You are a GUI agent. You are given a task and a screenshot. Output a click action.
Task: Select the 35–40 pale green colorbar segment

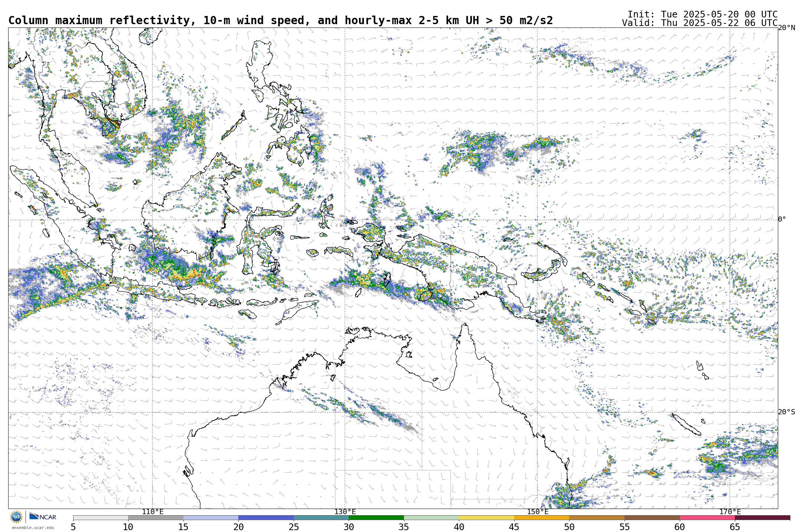point(431,518)
